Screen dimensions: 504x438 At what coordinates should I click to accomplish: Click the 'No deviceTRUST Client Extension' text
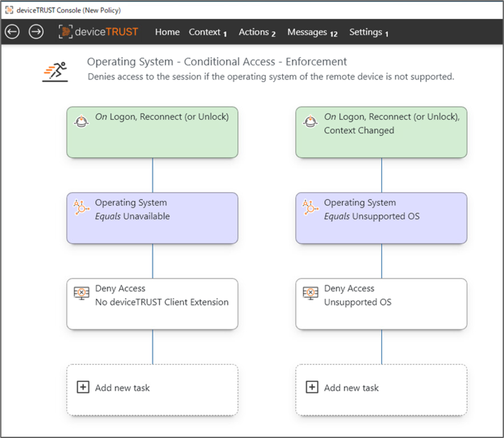pos(162,302)
